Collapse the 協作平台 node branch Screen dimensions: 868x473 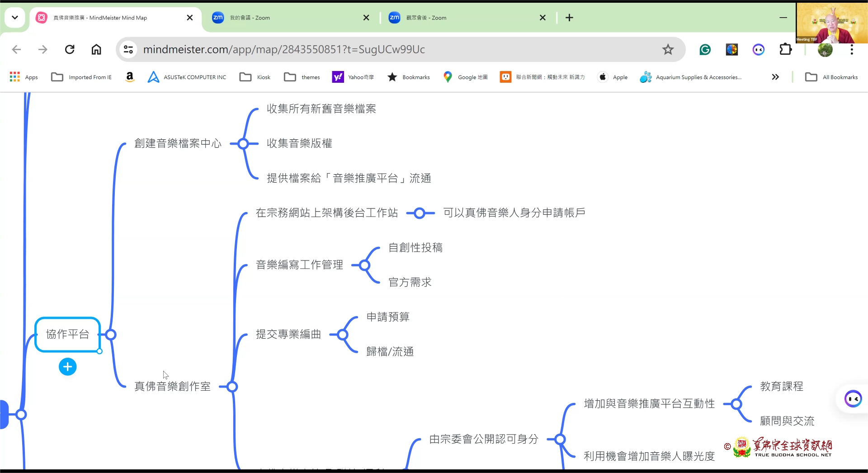click(111, 335)
